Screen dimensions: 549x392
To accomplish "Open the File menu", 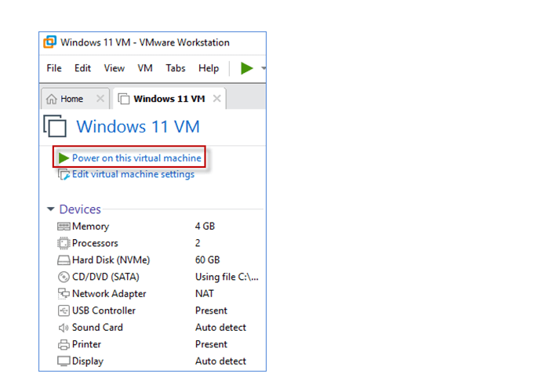I will (x=54, y=68).
